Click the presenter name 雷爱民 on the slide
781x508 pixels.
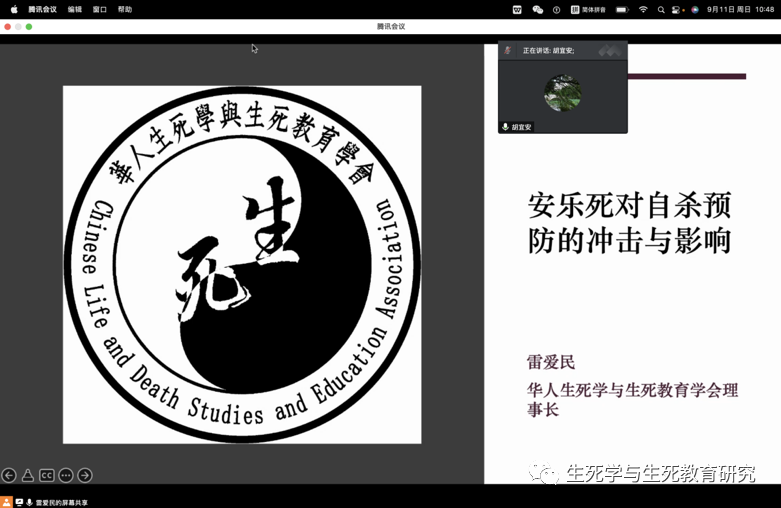(551, 362)
